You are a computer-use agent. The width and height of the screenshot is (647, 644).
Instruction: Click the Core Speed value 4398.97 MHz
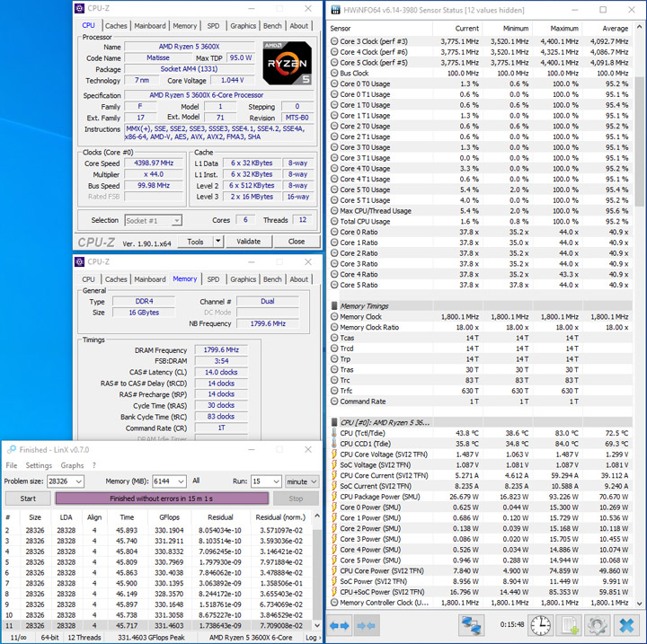coord(154,163)
